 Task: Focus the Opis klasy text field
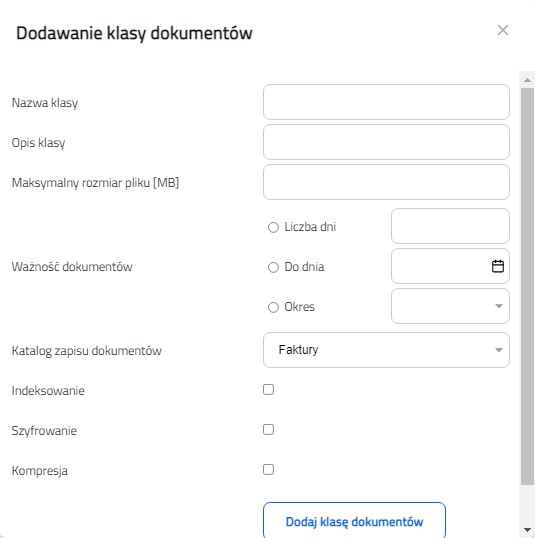(x=386, y=142)
